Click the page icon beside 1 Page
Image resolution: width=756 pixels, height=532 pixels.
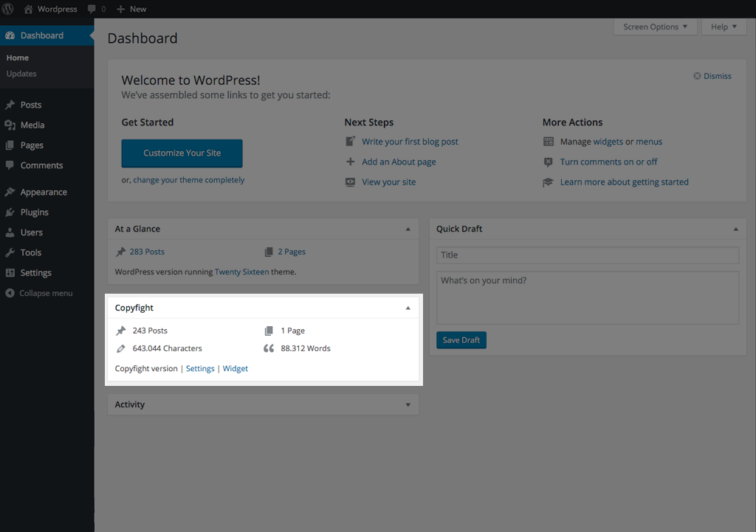click(269, 331)
